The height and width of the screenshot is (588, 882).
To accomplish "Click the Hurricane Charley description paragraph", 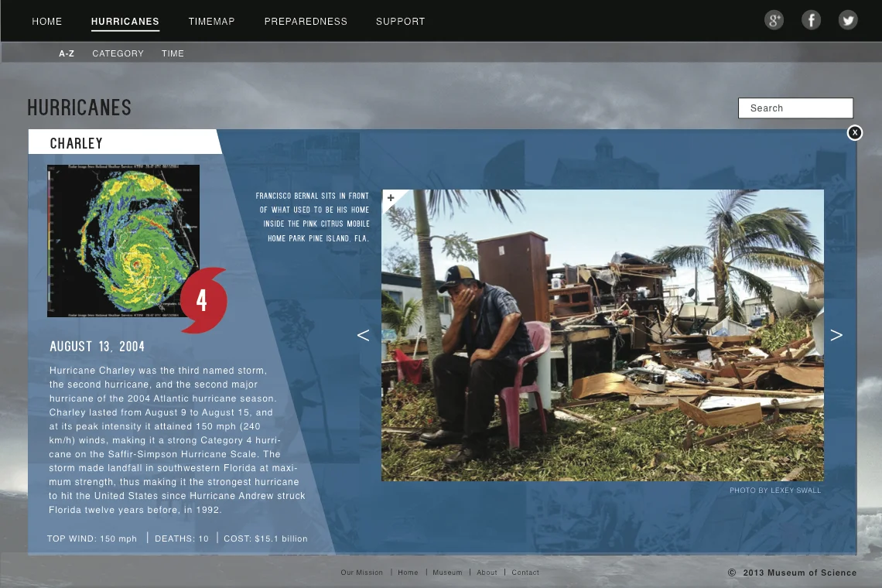I will (x=176, y=440).
